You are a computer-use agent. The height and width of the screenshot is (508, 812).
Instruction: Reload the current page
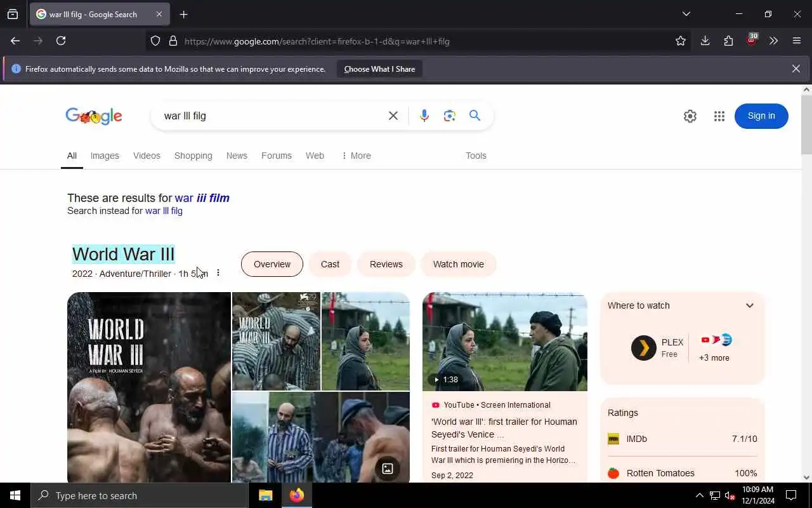pos(61,41)
